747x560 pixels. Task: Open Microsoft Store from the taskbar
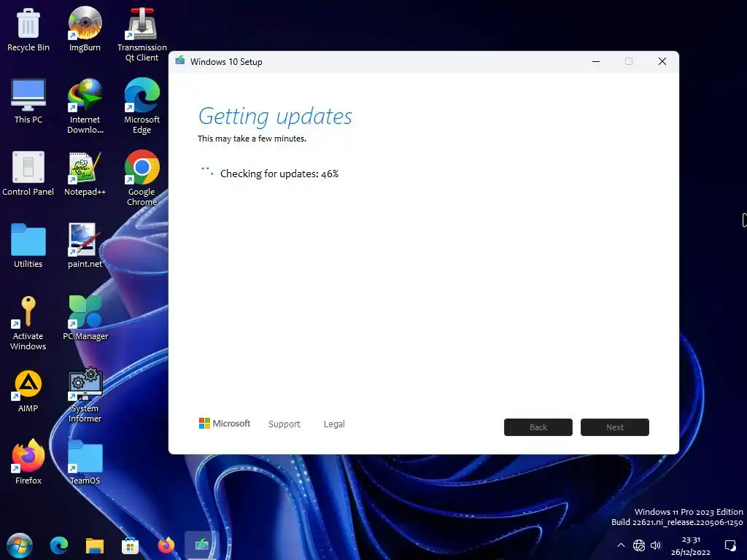[130, 545]
